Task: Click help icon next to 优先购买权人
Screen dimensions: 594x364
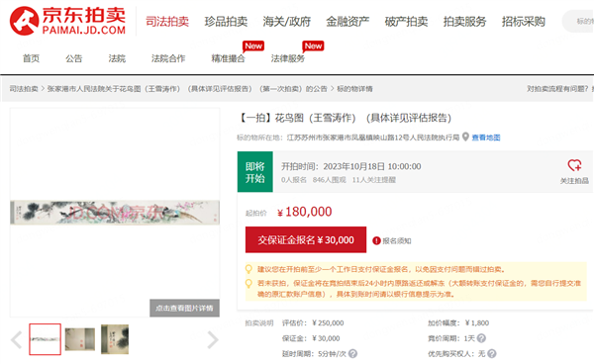Action: click(492, 354)
